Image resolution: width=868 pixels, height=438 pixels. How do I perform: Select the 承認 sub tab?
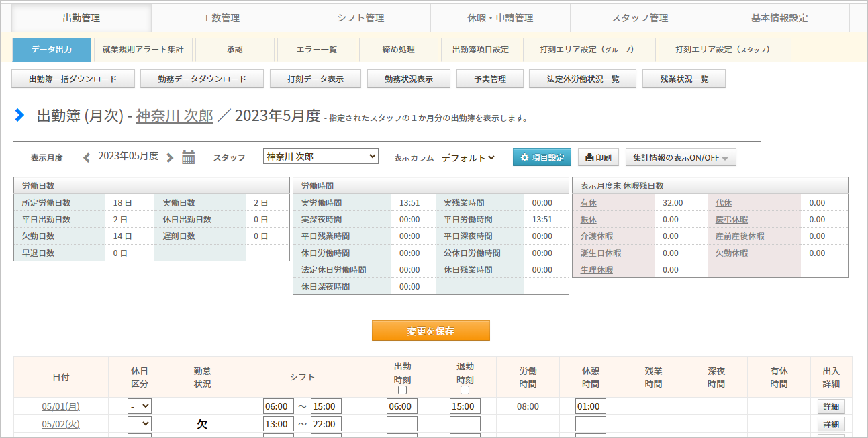(x=235, y=50)
